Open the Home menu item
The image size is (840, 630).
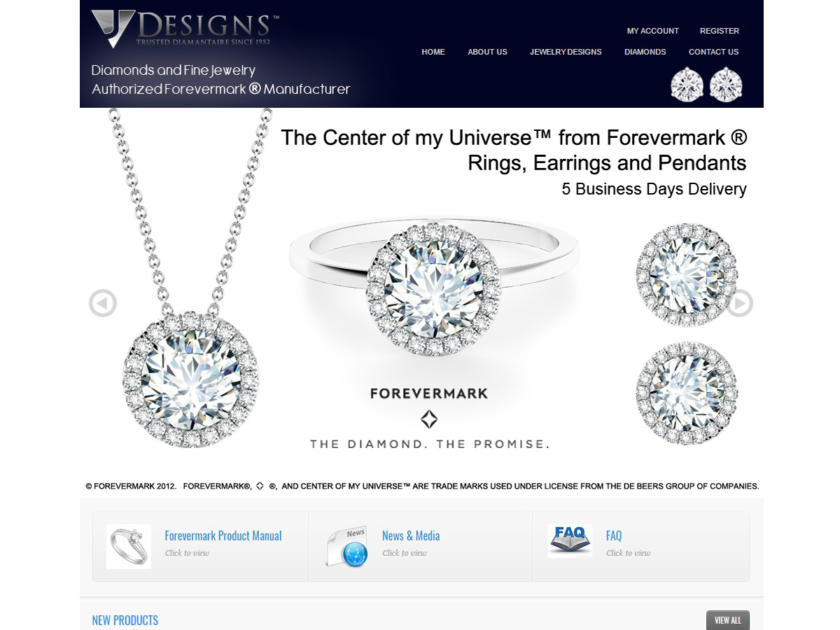pyautogui.click(x=433, y=52)
